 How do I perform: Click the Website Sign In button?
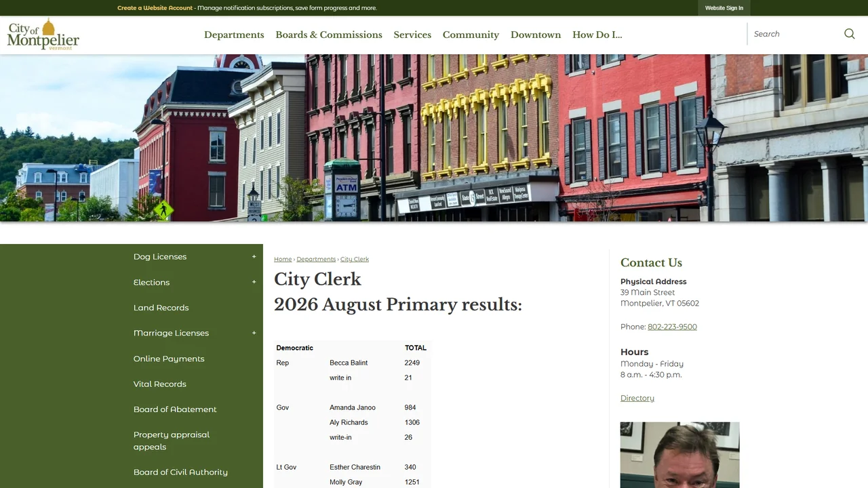[724, 8]
